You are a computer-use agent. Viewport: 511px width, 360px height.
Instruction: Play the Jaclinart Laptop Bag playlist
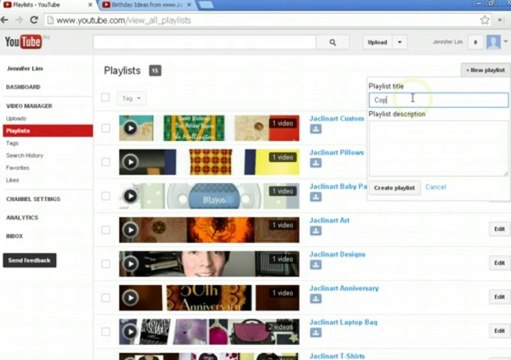[x=130, y=332]
